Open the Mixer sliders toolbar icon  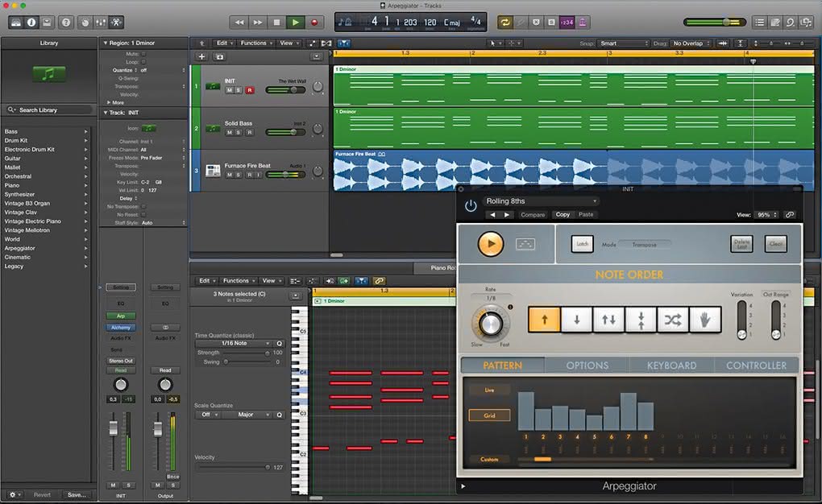(100, 23)
